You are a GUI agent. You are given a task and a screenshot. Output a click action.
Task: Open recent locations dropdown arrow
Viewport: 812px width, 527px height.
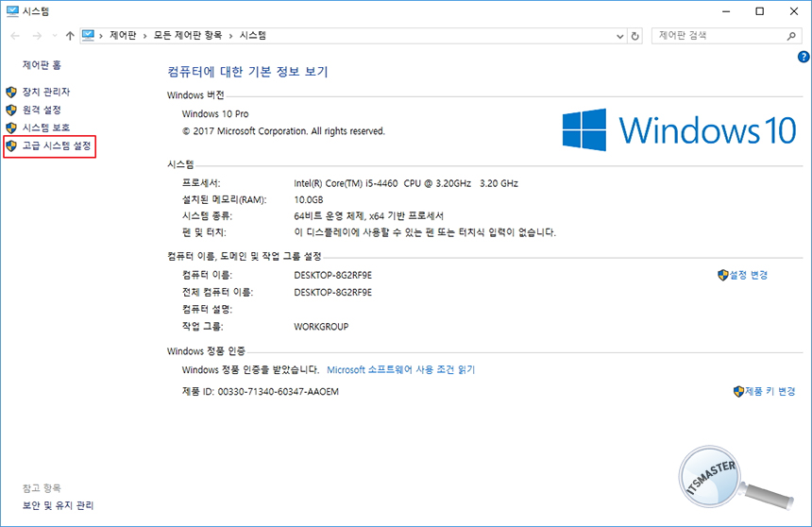[x=55, y=36]
